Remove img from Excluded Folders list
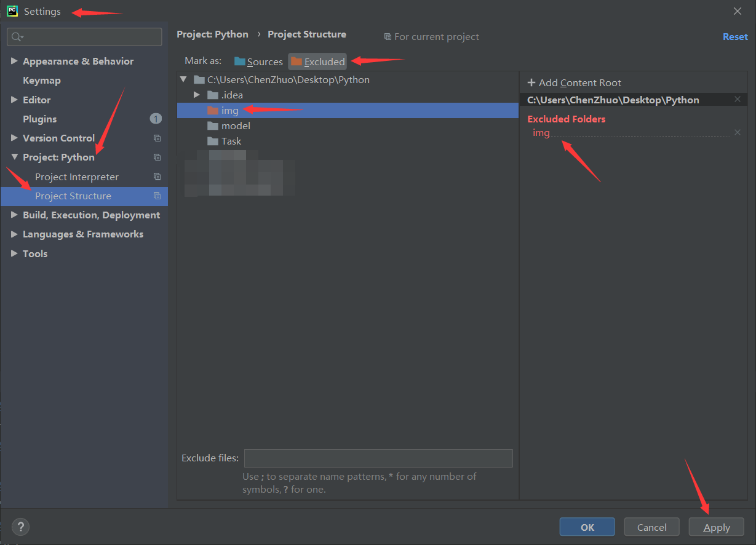 [x=737, y=133]
